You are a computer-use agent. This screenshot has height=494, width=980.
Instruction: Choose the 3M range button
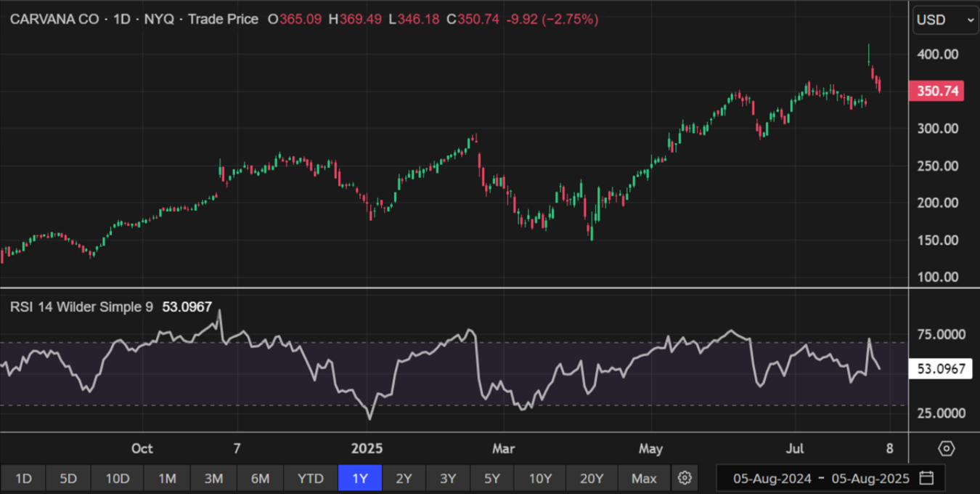click(x=213, y=478)
